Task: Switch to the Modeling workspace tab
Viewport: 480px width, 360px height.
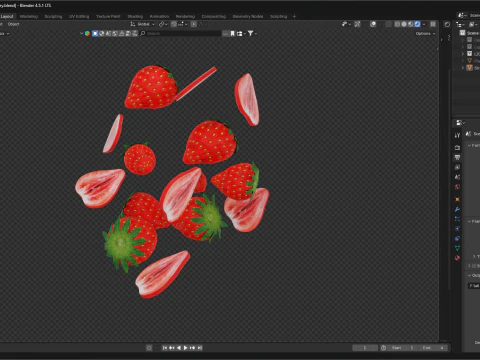Action: (x=29, y=16)
